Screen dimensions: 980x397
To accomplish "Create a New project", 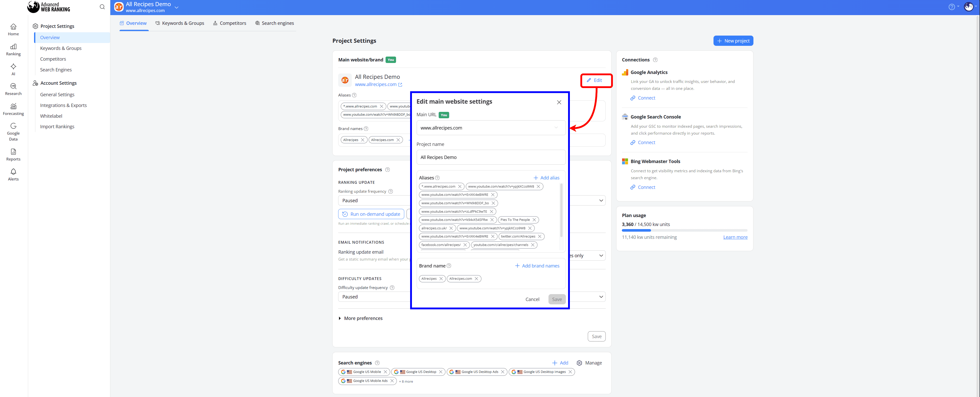I will 733,41.
